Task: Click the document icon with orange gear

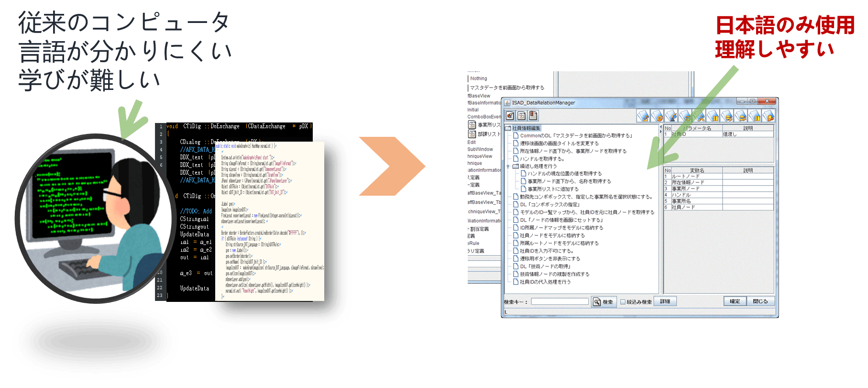Action: (657, 116)
